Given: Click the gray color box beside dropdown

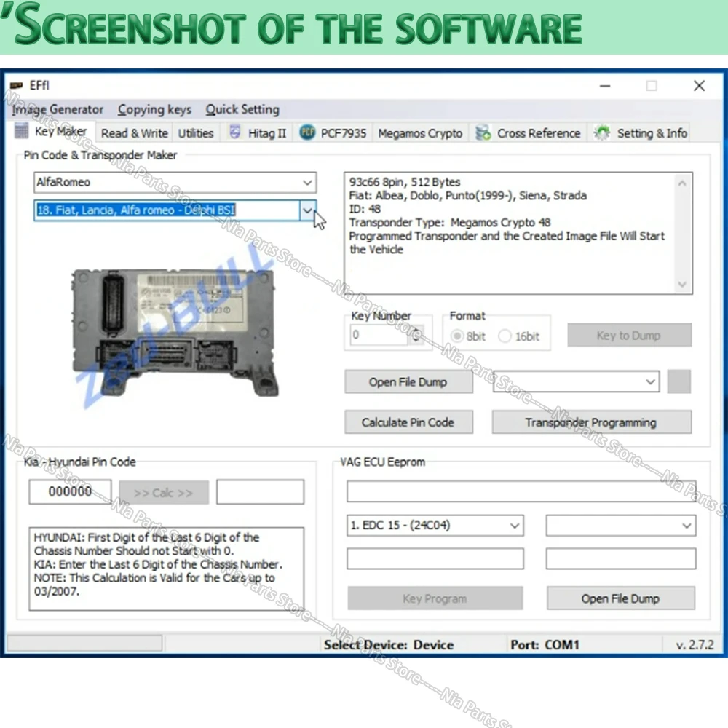Looking at the screenshot, I should click(678, 381).
